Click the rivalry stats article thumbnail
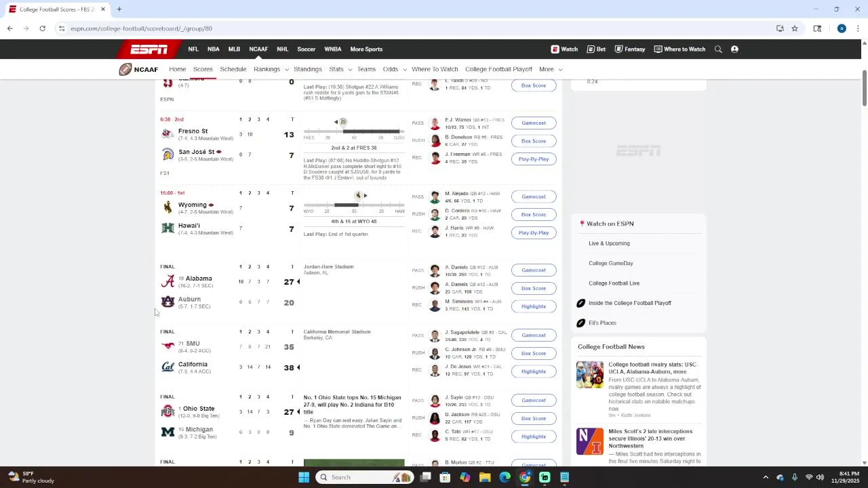The height and width of the screenshot is (488, 868). 590,375
